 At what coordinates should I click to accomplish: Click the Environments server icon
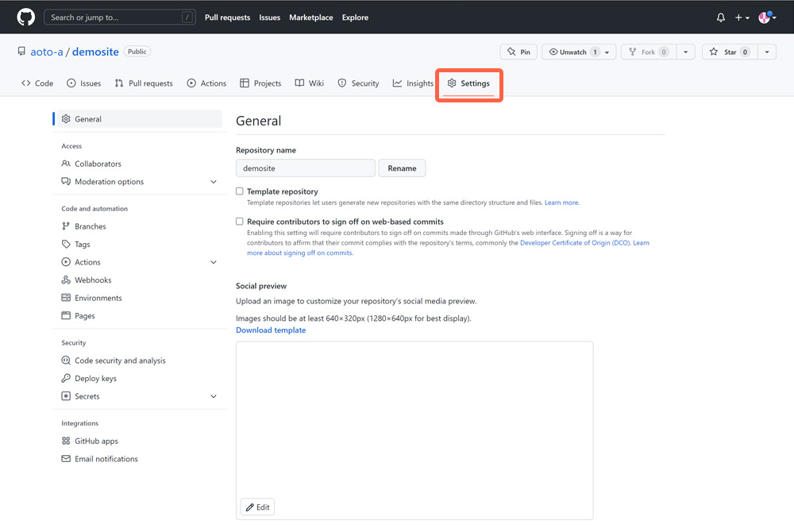click(66, 298)
